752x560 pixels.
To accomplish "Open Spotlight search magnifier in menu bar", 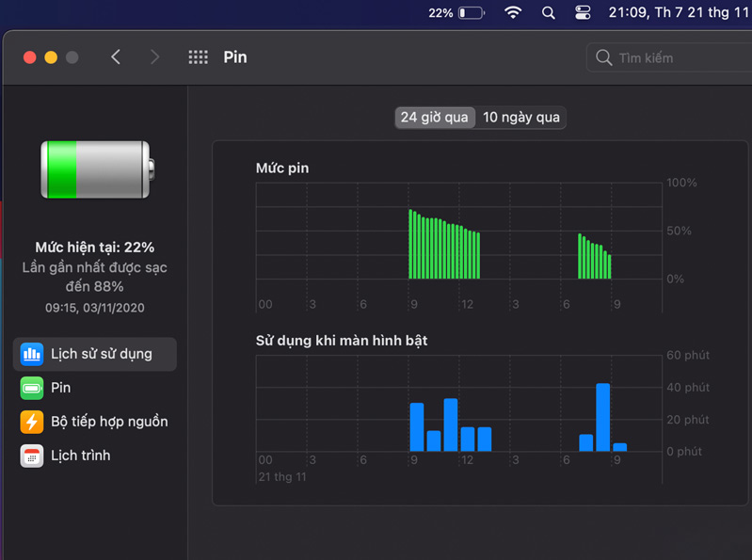I will (549, 13).
